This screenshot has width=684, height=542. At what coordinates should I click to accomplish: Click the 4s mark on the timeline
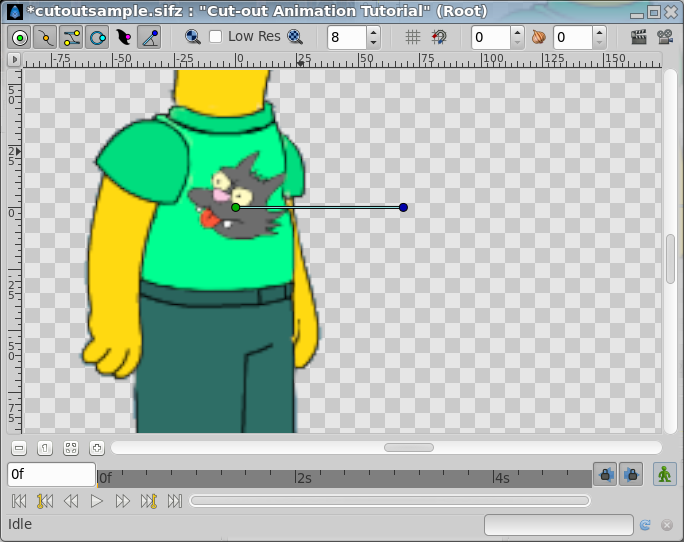click(502, 478)
